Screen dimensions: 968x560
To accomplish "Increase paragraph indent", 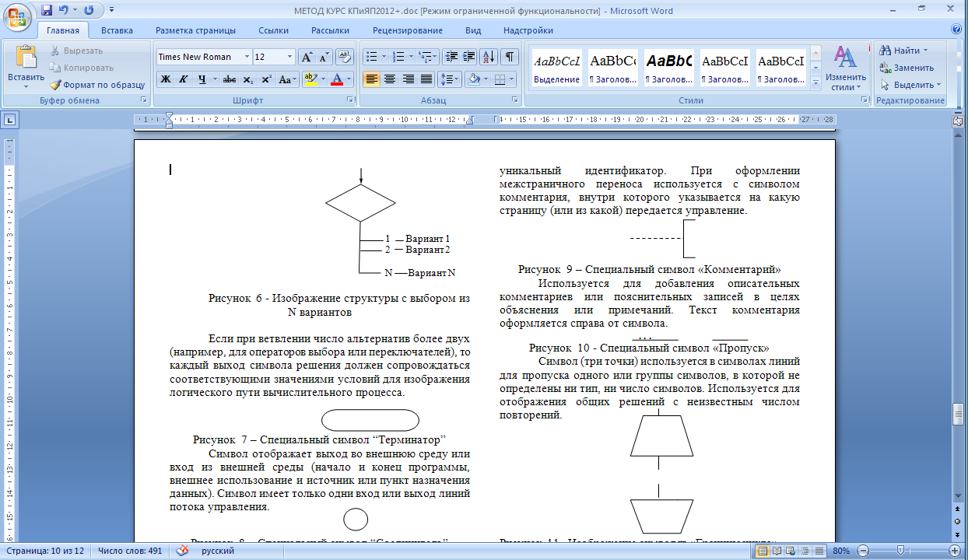I will [x=469, y=57].
